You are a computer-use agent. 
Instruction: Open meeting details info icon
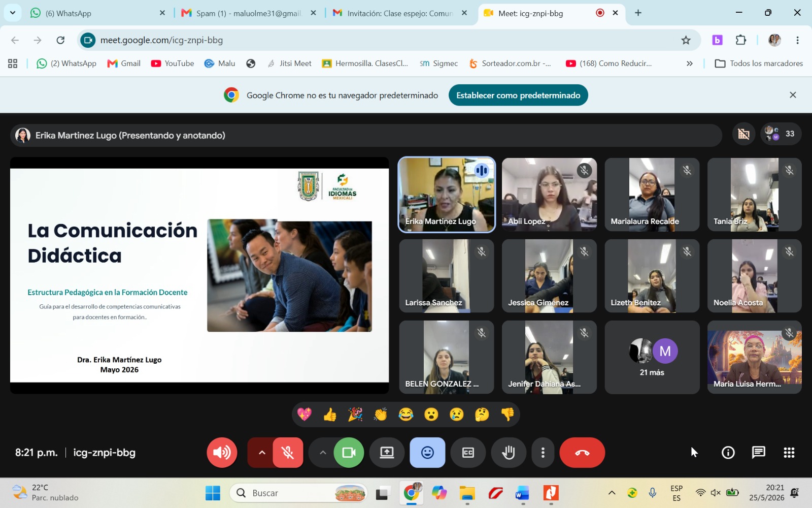pos(728,452)
